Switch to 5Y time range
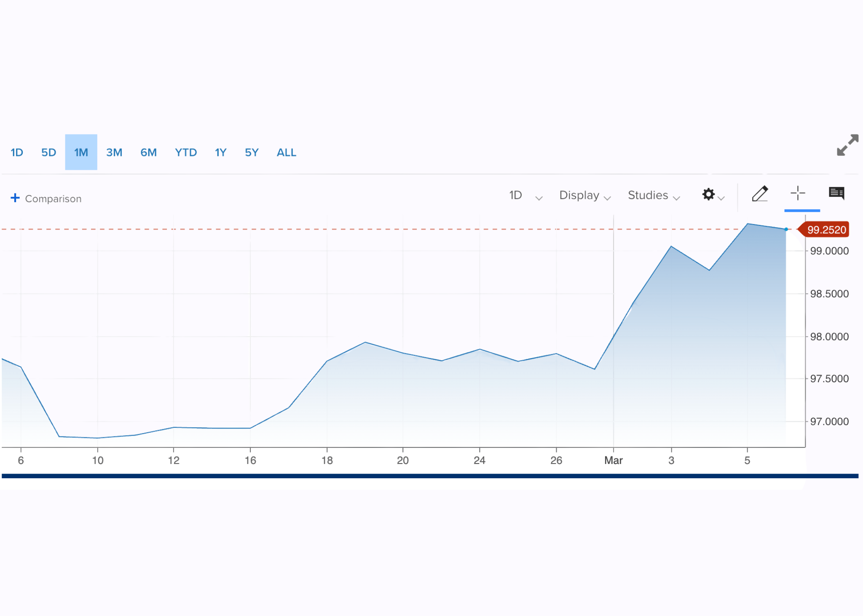Screen dimensions: 863x616 [252, 153]
